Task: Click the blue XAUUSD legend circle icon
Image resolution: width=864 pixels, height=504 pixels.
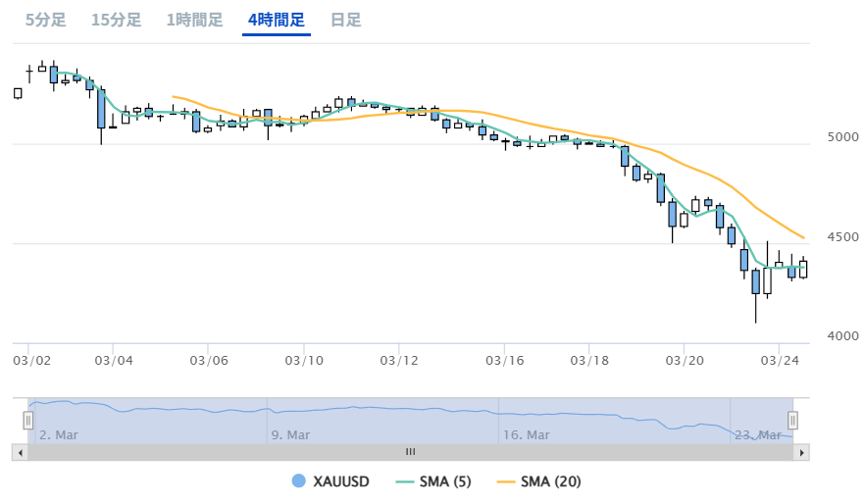Action: pos(299,480)
